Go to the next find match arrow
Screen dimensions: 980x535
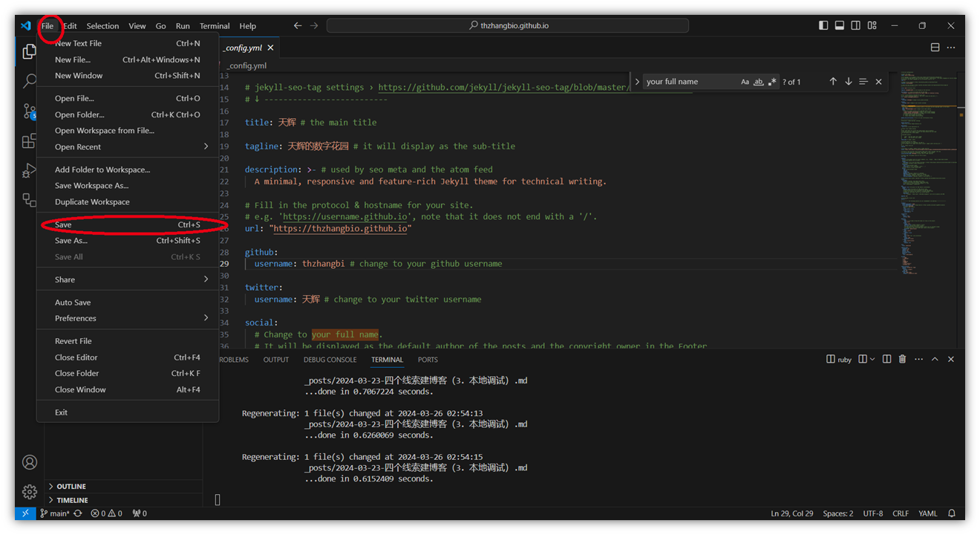tap(849, 82)
